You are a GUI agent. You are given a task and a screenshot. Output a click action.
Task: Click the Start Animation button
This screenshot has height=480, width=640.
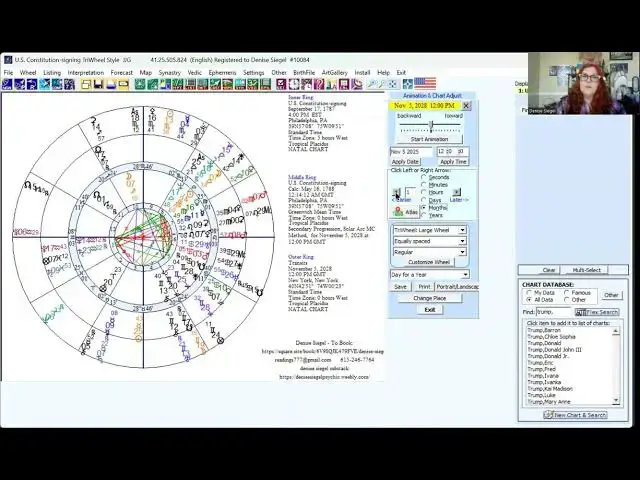pyautogui.click(x=429, y=139)
